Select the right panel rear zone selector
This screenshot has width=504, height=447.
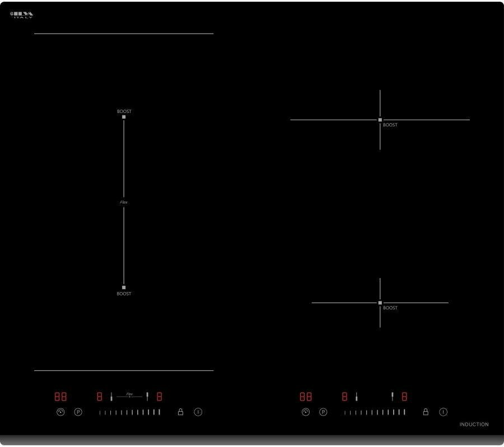point(393,397)
